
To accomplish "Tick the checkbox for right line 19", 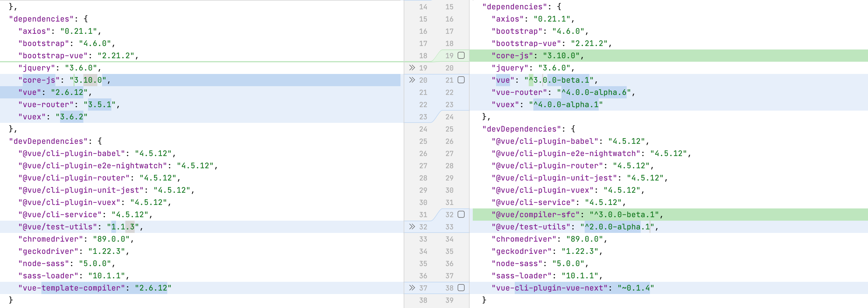I will [x=461, y=55].
